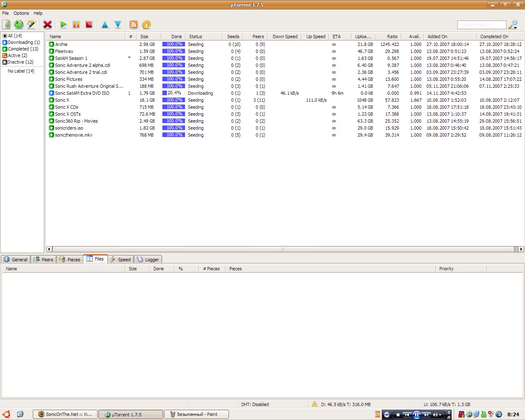
Task: Open the Options menu
Action: 21,13
